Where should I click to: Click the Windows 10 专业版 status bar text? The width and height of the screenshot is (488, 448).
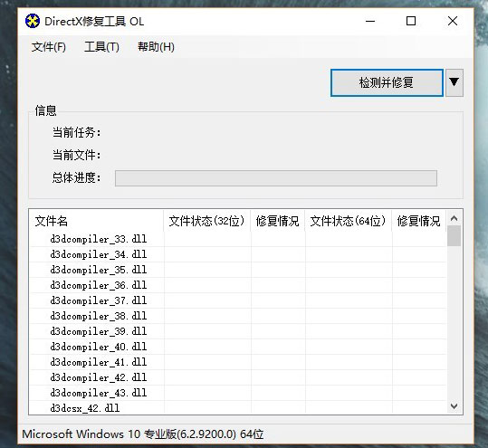tap(143, 434)
